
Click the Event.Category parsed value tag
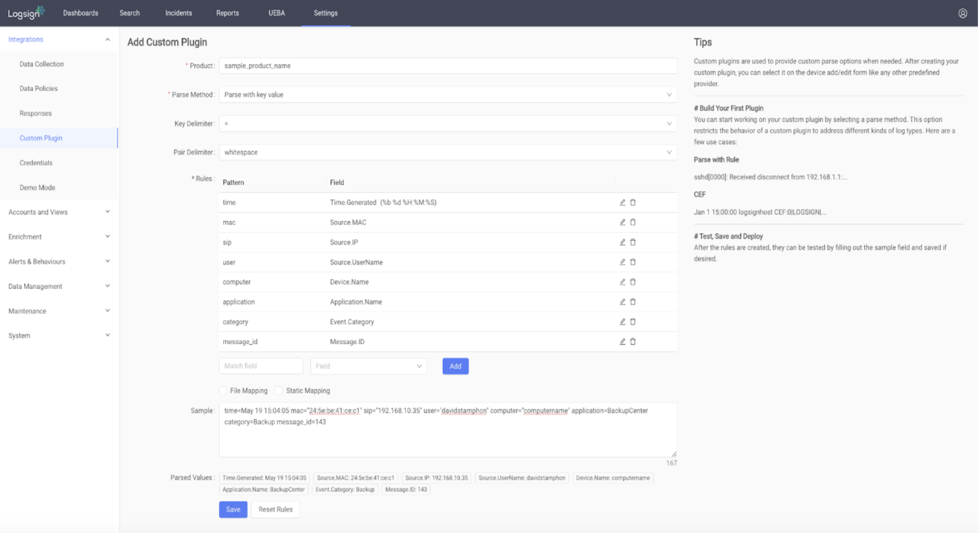pyautogui.click(x=345, y=490)
